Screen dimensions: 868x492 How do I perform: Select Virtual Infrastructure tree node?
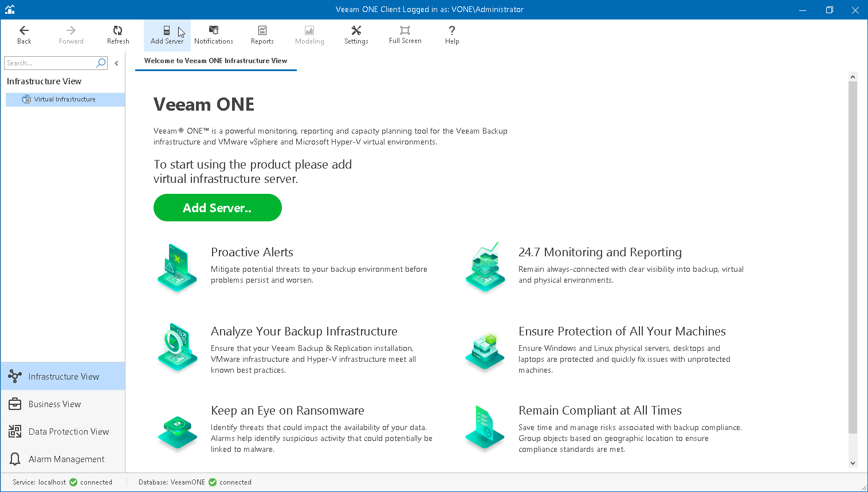(x=65, y=99)
